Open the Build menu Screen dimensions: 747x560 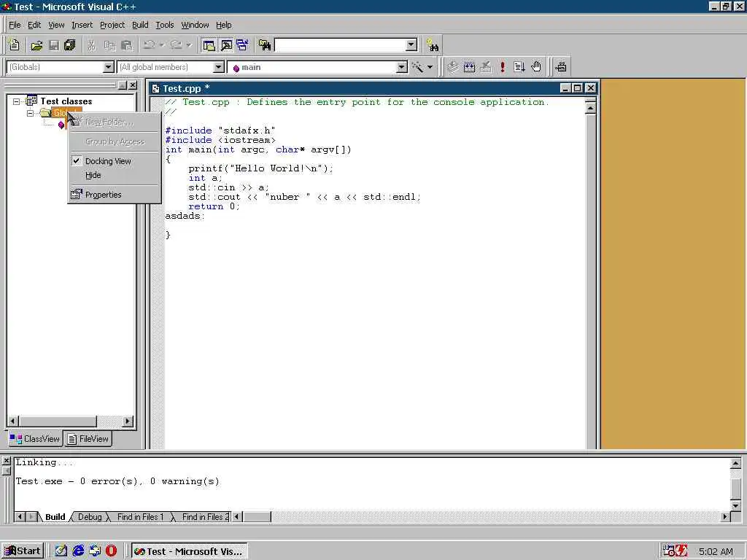(140, 25)
